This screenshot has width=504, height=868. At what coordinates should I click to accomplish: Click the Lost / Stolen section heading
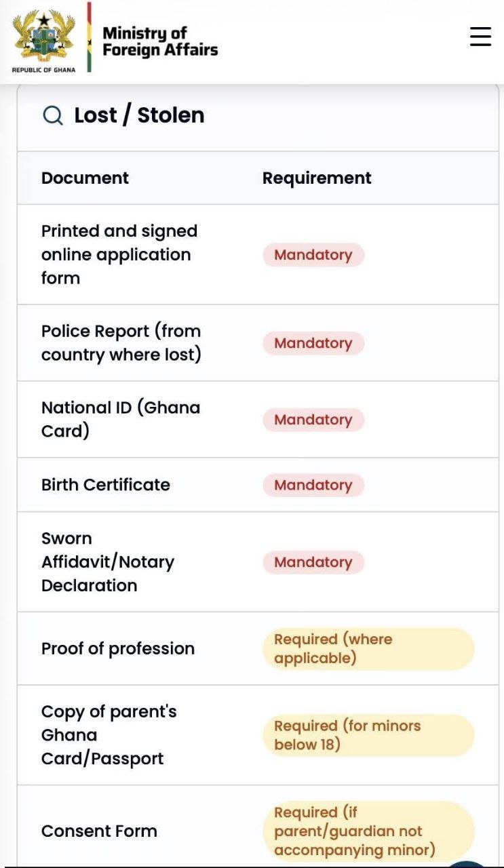[139, 115]
